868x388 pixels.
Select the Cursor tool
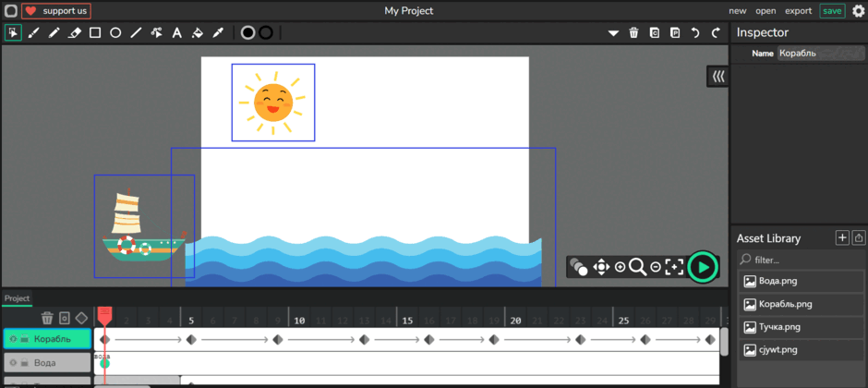coord(13,33)
